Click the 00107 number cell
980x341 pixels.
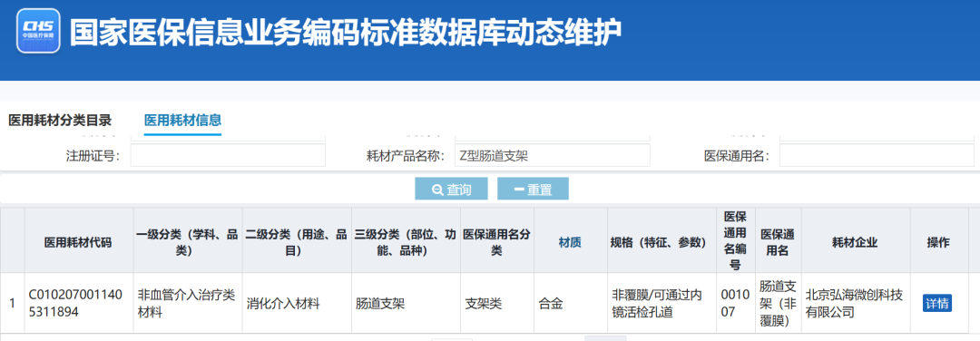(x=736, y=304)
